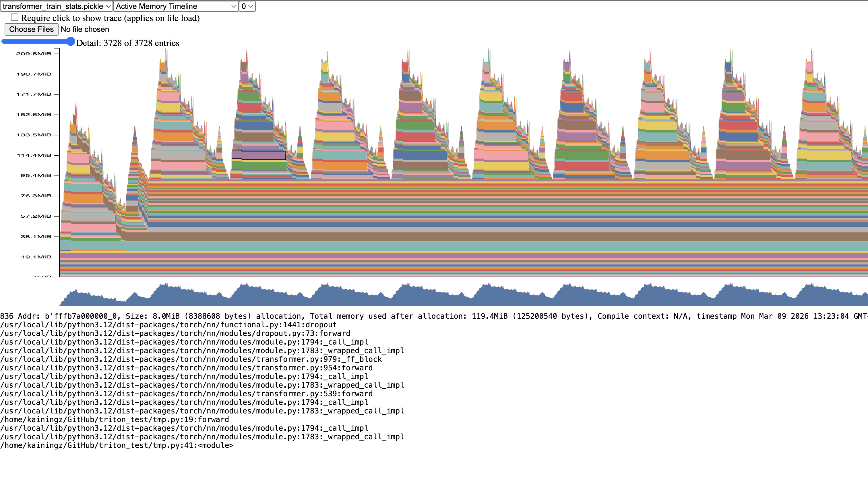Click the blue band near 50MiB level
The width and height of the screenshot is (868, 495).
tap(476, 225)
